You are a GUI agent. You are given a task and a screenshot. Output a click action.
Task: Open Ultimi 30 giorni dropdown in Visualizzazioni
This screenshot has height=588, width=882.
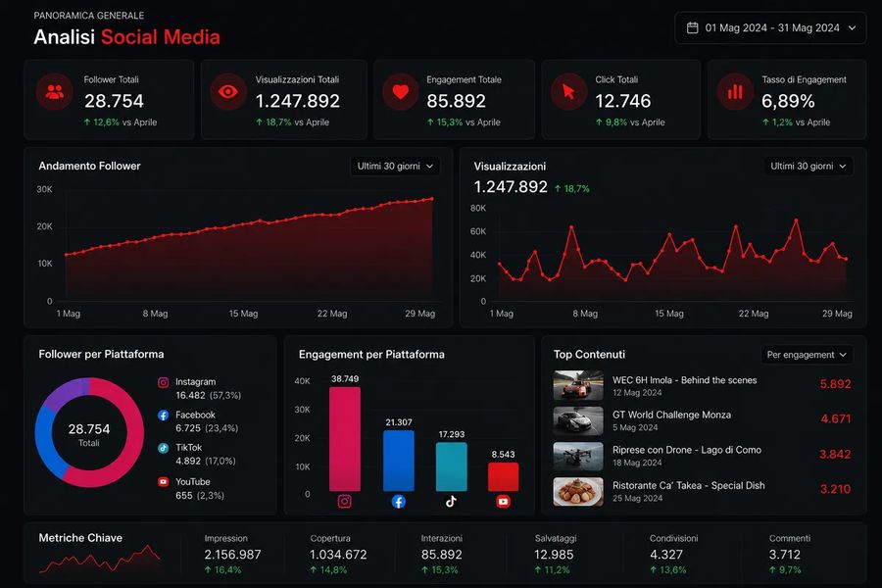pyautogui.click(x=808, y=166)
